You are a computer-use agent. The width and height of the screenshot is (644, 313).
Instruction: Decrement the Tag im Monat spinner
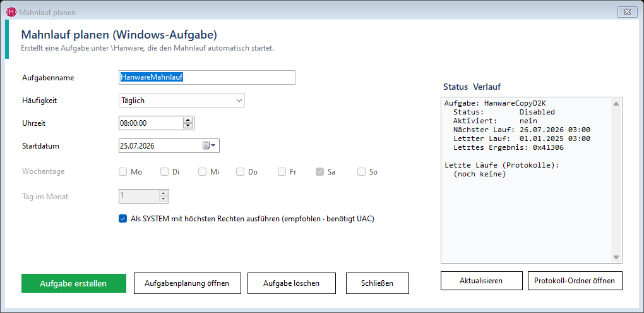[x=164, y=199]
